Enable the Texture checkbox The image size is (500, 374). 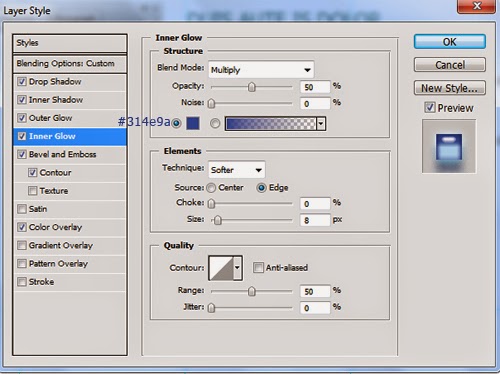click(x=33, y=191)
